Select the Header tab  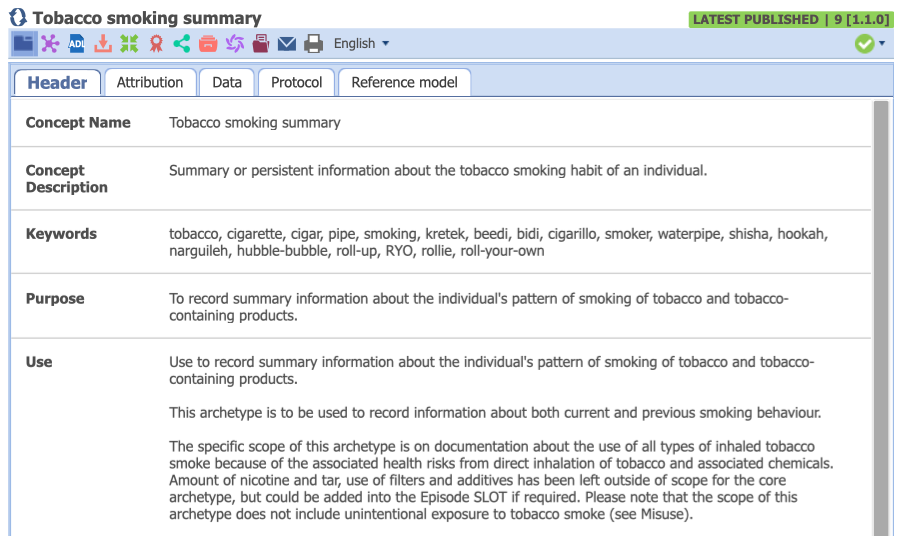click(x=57, y=82)
